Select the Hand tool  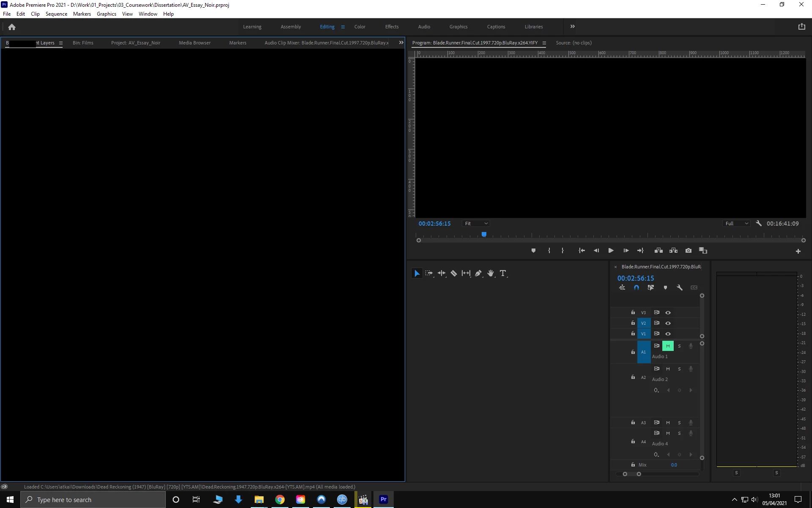[491, 273]
